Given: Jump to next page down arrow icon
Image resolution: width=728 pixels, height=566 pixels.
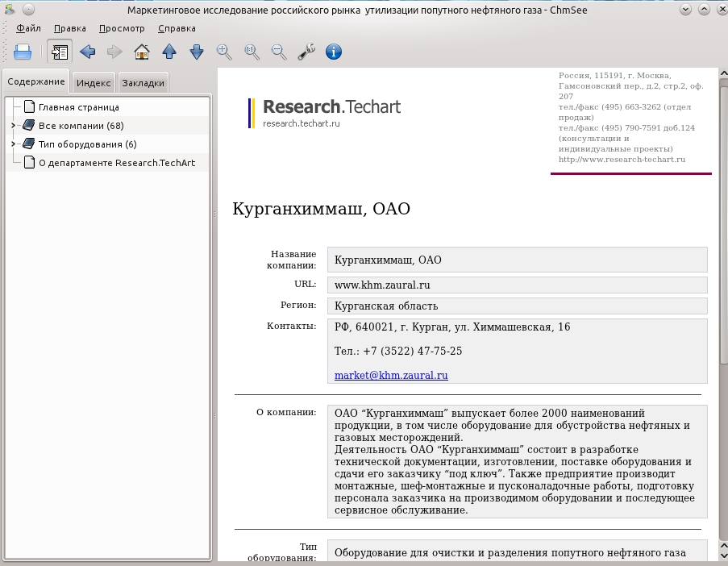Looking at the screenshot, I should pyautogui.click(x=197, y=52).
